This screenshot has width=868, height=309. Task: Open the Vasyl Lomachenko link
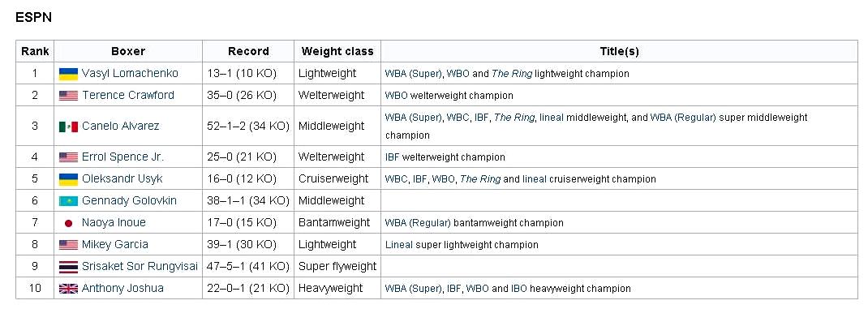click(130, 73)
